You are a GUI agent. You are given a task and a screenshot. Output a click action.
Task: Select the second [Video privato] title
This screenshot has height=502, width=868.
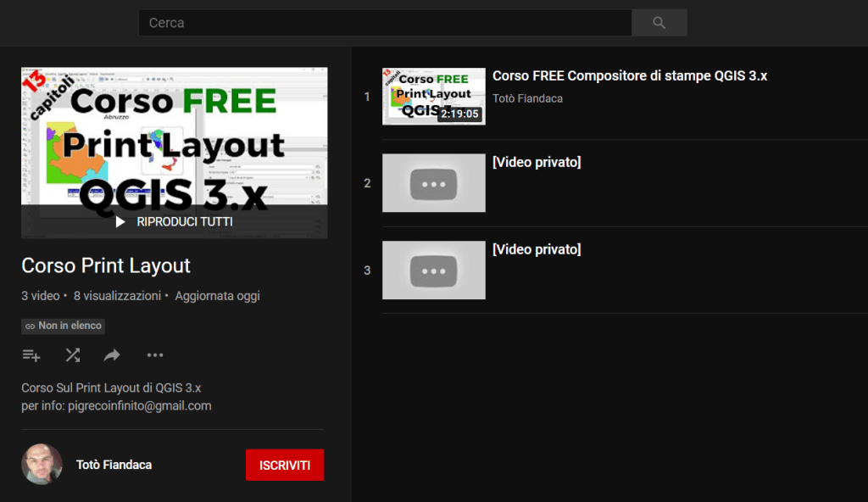[x=537, y=163]
